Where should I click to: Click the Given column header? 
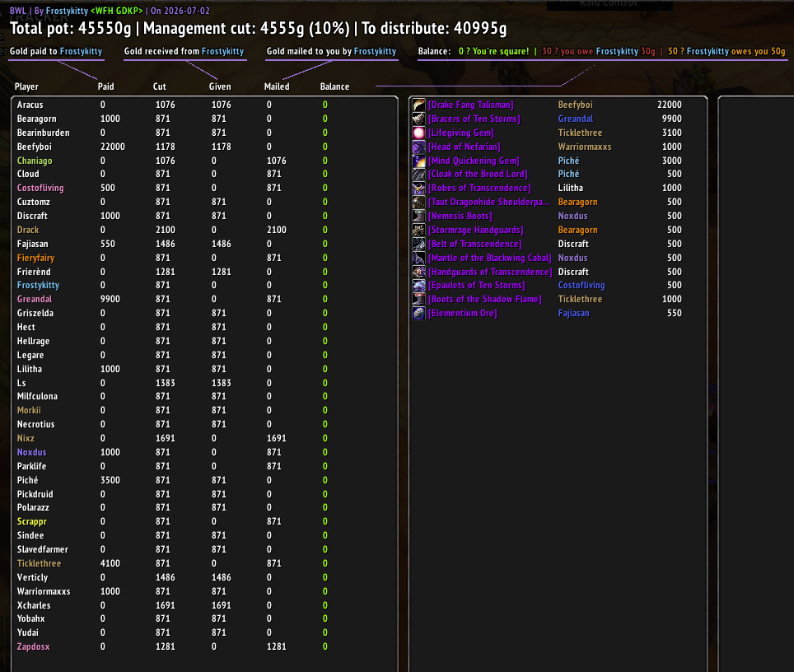(220, 86)
